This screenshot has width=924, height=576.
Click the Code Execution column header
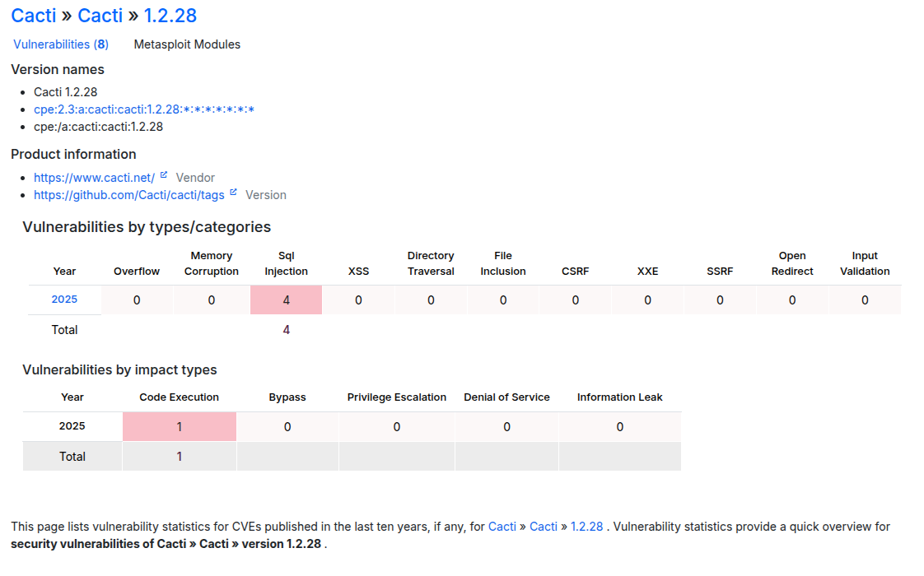[x=180, y=397]
